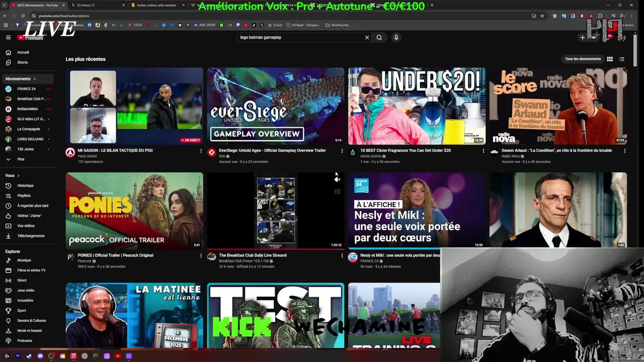Screen dimensions: 644x362
Task: Open the YouTube hamburger guide menu
Action: click(x=8, y=37)
